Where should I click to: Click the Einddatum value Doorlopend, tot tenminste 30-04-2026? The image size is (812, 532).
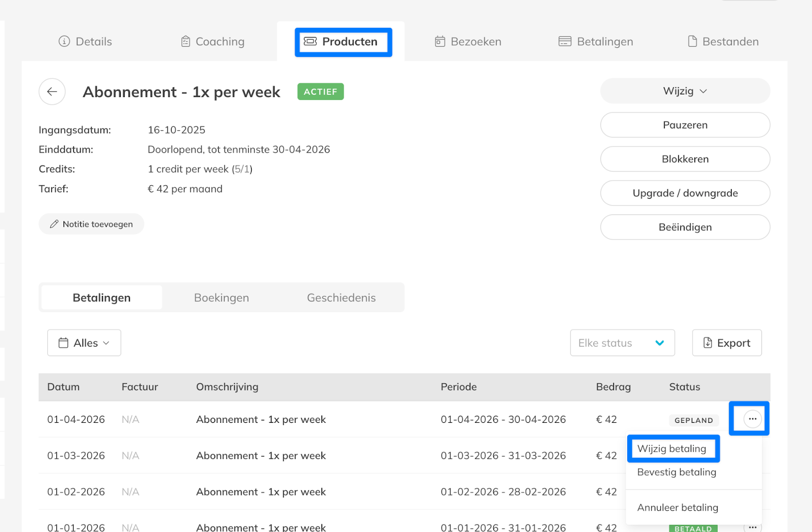click(x=239, y=150)
